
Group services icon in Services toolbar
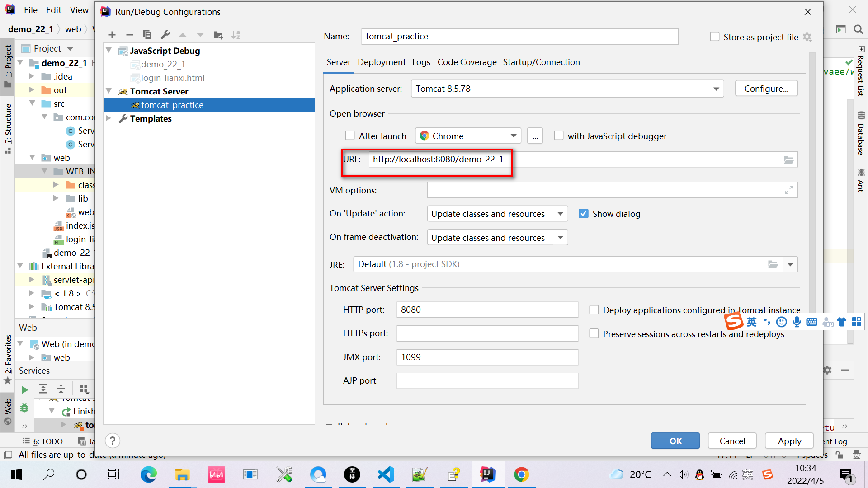84,389
